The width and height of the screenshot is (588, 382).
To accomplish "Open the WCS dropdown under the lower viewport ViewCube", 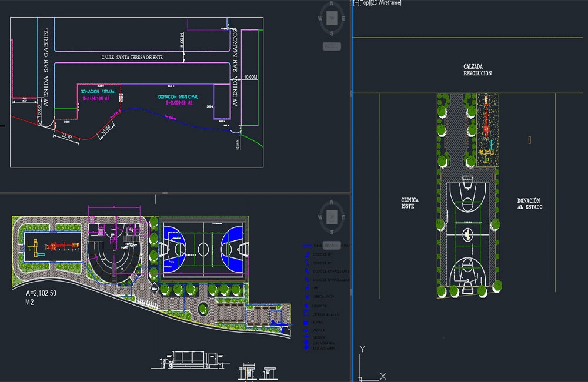I will (x=332, y=245).
